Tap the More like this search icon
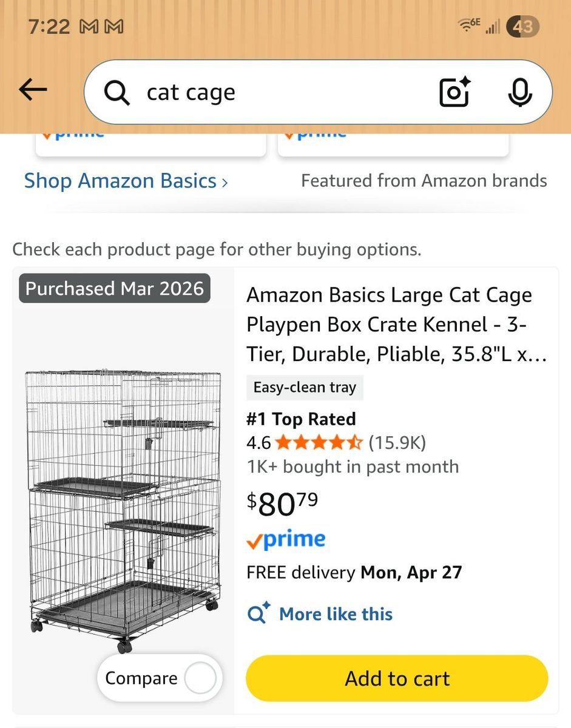The image size is (571, 728). pos(259,614)
